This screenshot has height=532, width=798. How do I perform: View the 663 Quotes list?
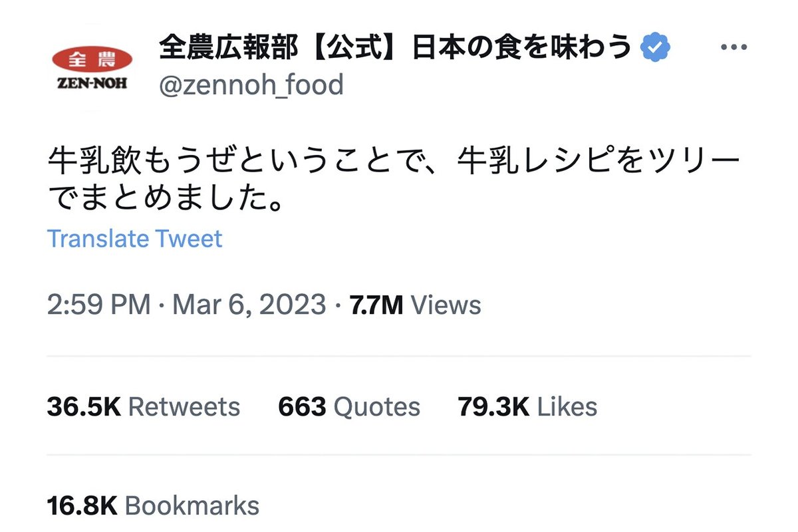coord(349,406)
